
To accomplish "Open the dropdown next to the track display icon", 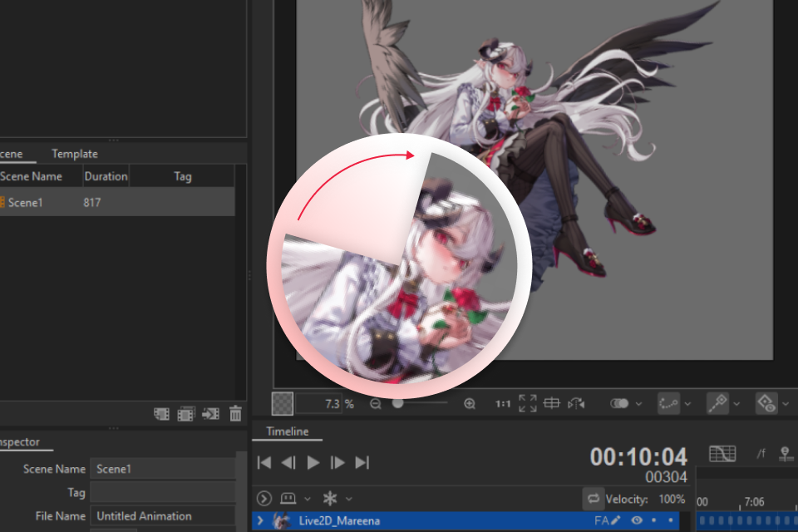I will coord(308,499).
